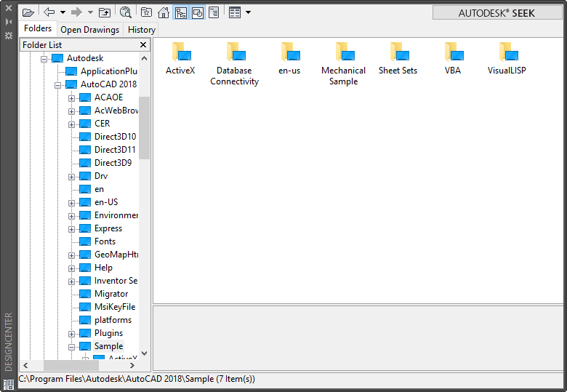The height and width of the screenshot is (392, 567).
Task: Toggle the Description pane button
Action: (x=214, y=12)
